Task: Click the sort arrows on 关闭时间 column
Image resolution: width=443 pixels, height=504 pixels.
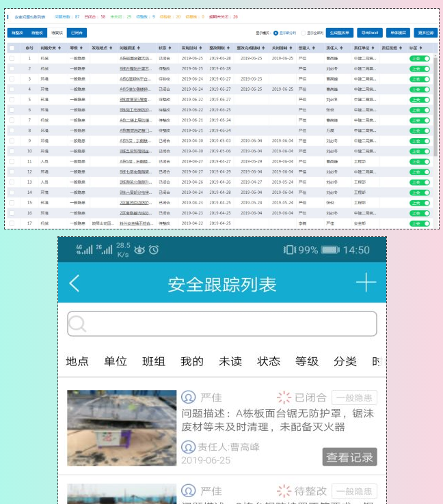Action: pos(291,48)
